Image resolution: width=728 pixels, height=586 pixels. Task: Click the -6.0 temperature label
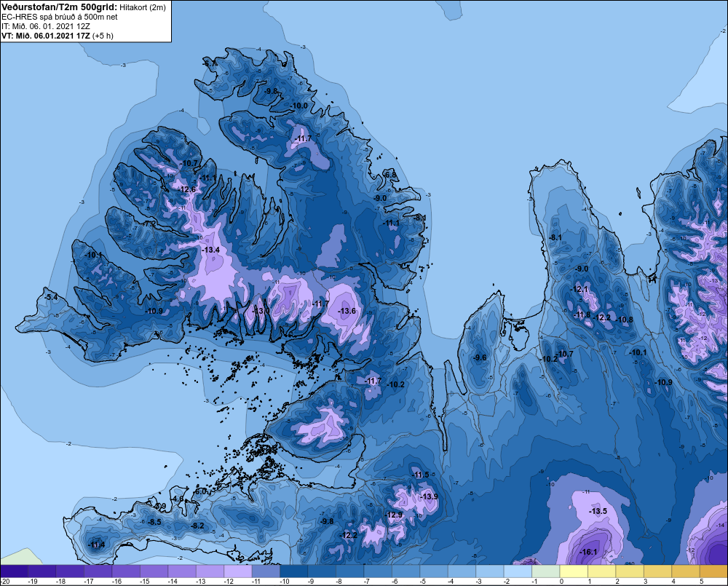(201, 491)
